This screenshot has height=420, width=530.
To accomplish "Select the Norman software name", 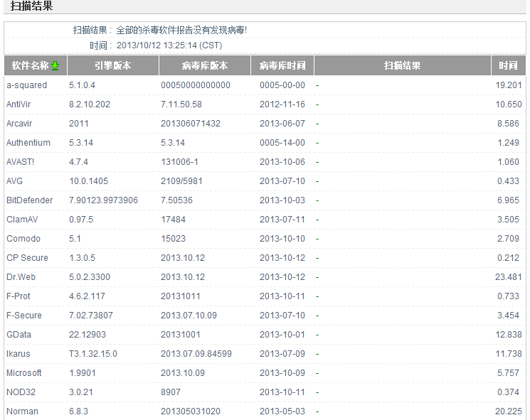I will (x=22, y=411).
